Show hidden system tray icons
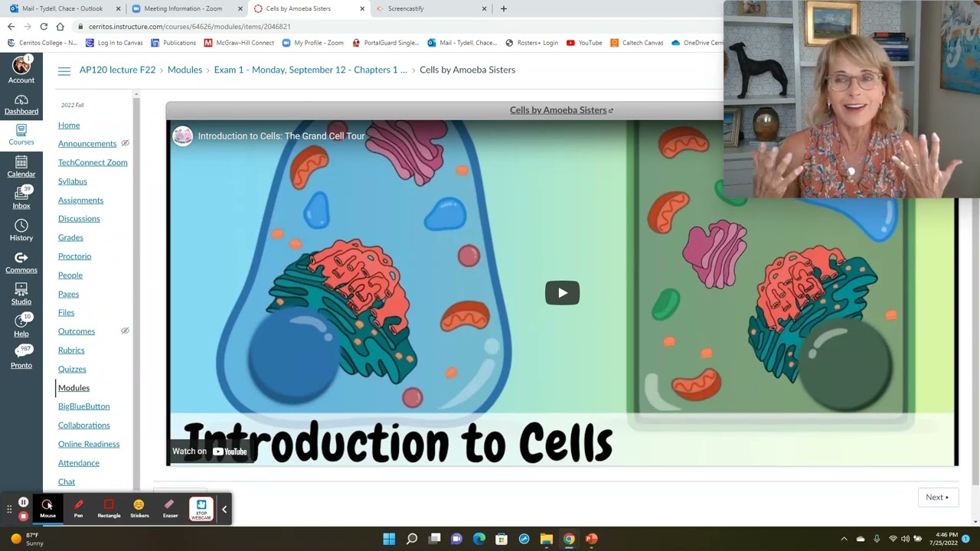 844,539
